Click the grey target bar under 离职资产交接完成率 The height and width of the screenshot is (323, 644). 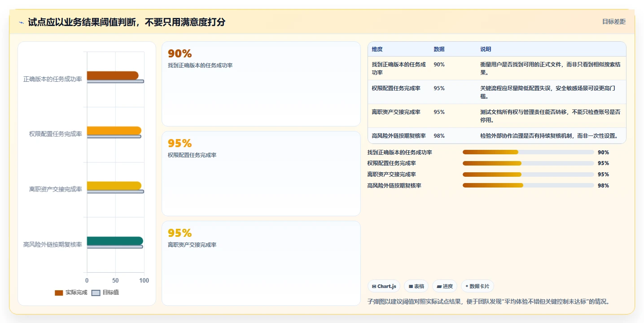click(x=115, y=192)
